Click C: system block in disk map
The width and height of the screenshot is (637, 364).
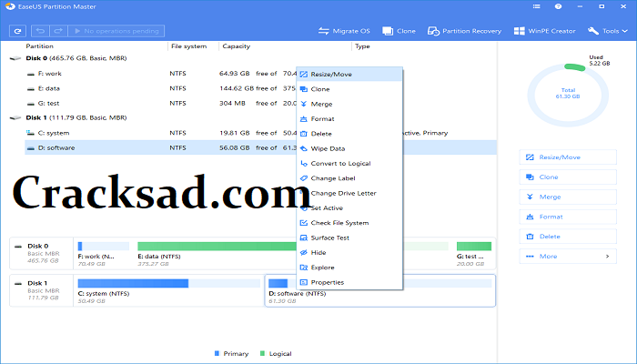pyautogui.click(x=168, y=291)
